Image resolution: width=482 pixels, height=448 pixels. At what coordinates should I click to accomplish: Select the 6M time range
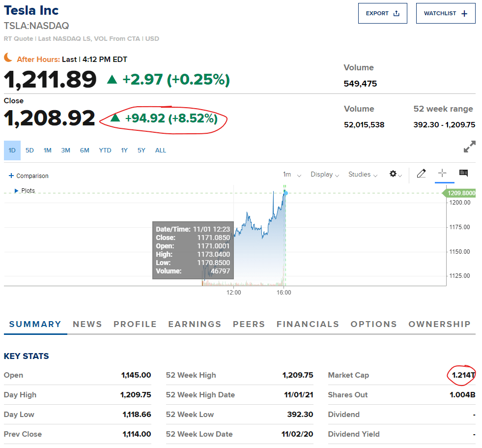85,150
